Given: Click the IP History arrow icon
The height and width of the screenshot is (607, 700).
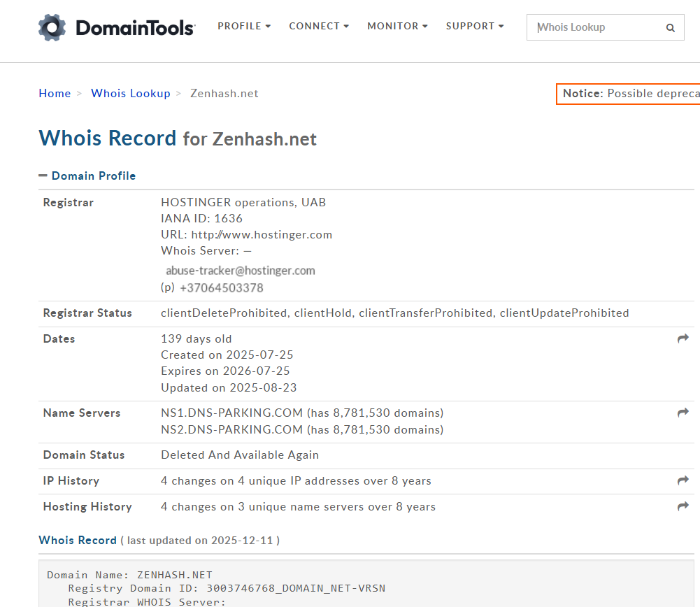Looking at the screenshot, I should 683,481.
